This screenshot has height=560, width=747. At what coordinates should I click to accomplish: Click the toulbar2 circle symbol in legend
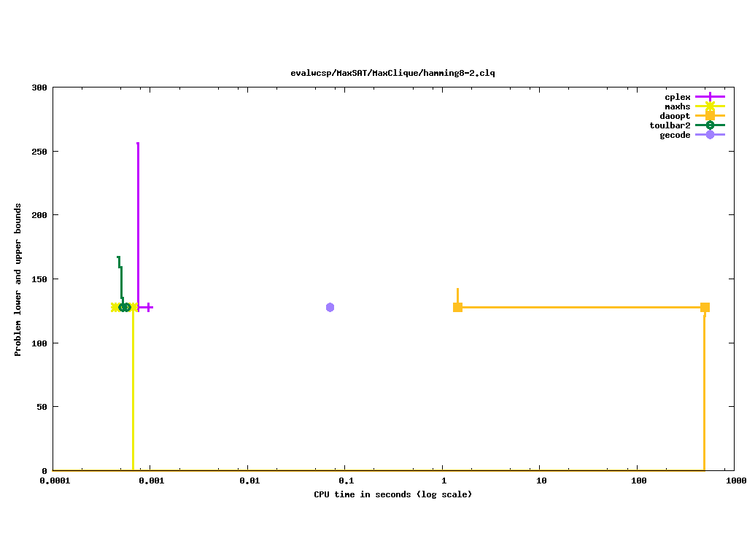(x=710, y=125)
